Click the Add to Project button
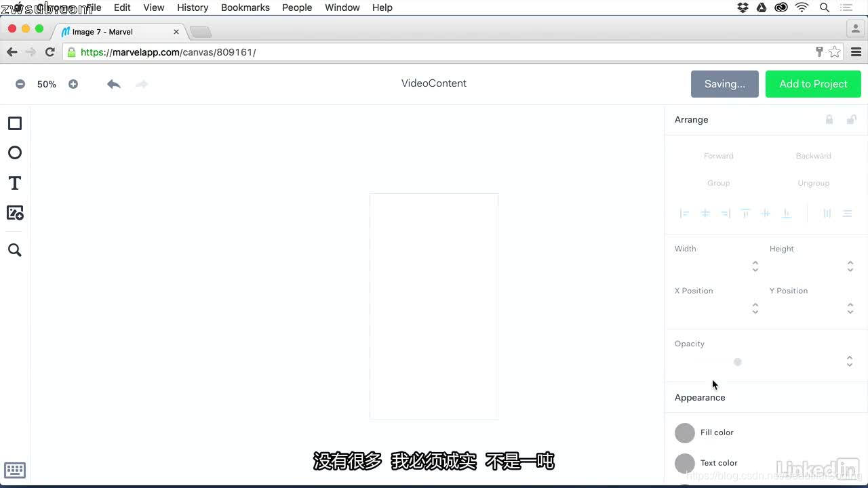This screenshot has width=868, height=488. 813,84
